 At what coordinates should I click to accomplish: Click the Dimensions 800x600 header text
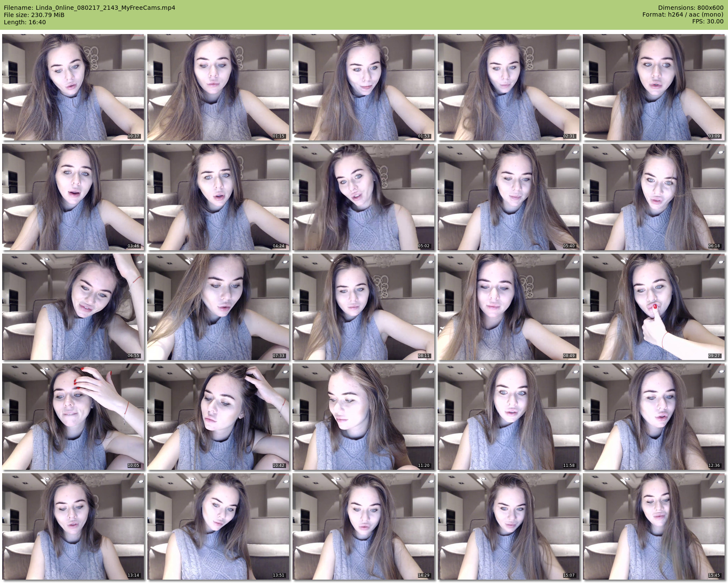pyautogui.click(x=691, y=8)
